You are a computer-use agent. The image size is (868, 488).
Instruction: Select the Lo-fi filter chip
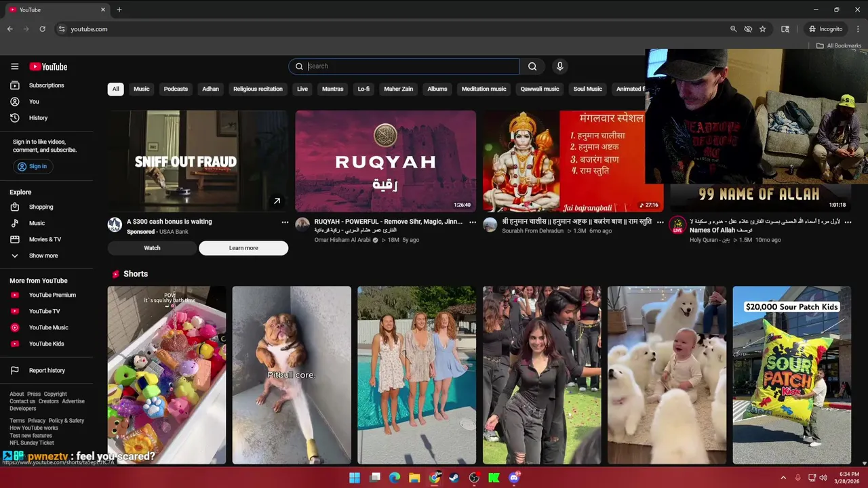click(x=363, y=89)
